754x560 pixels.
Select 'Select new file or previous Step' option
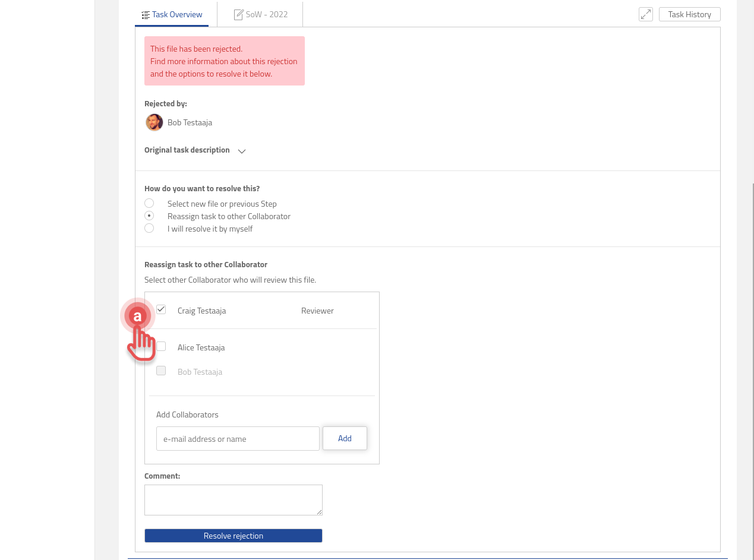click(149, 203)
